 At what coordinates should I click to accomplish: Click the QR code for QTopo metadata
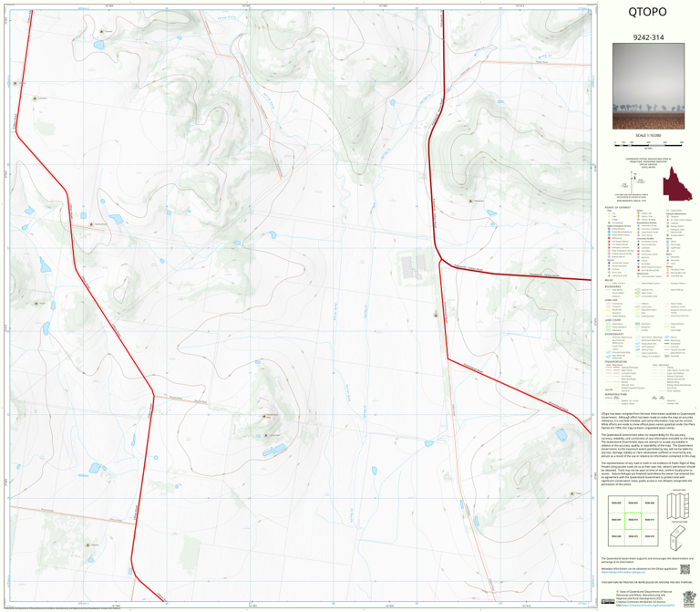[685, 569]
